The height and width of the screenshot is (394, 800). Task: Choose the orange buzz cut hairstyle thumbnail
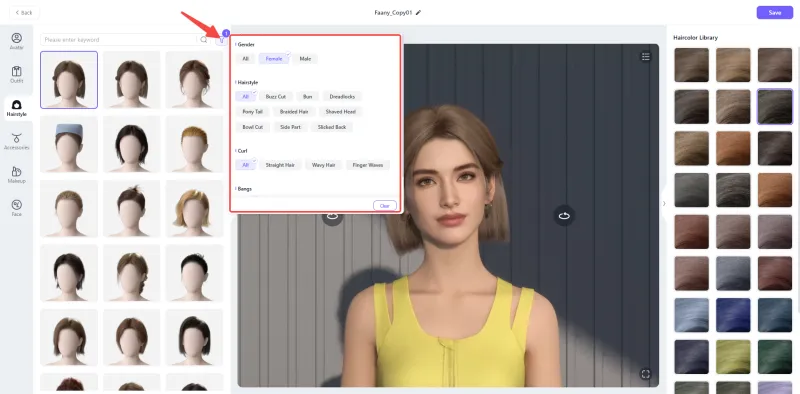click(x=194, y=144)
